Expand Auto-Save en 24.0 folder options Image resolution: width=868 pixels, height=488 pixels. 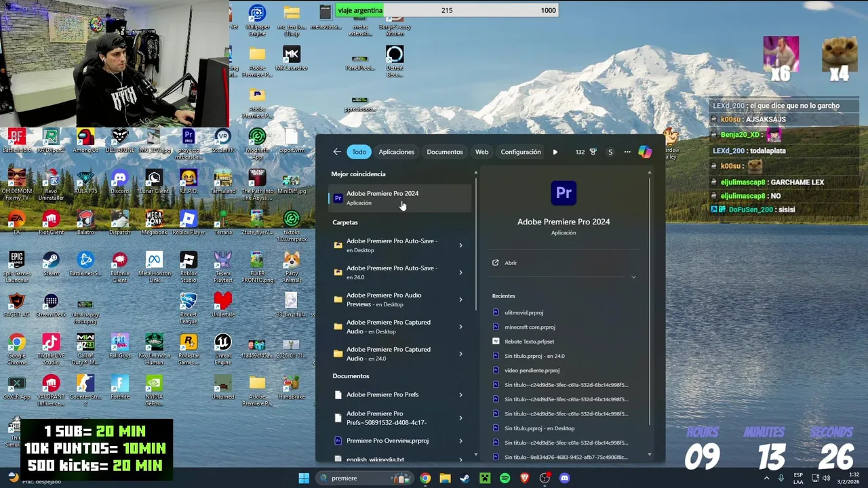tap(460, 272)
